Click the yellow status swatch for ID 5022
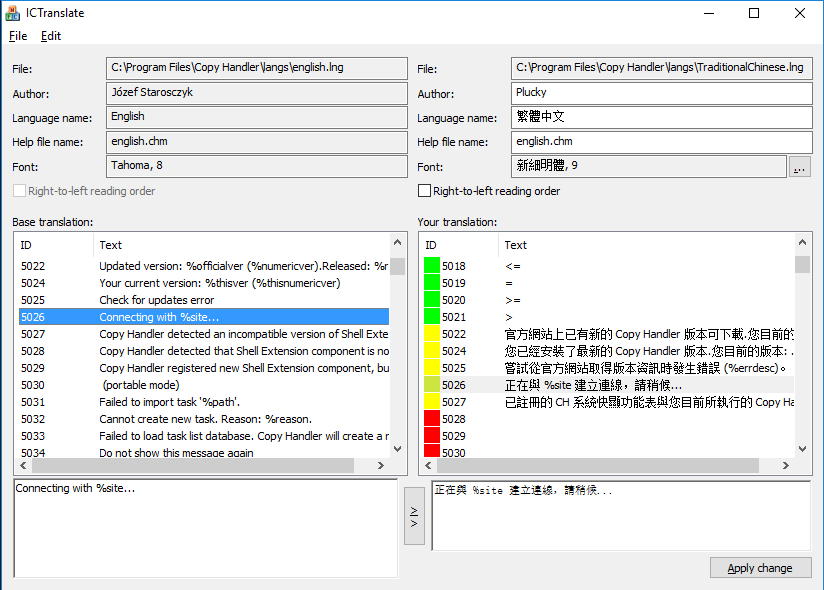This screenshot has height=590, width=824. point(432,334)
